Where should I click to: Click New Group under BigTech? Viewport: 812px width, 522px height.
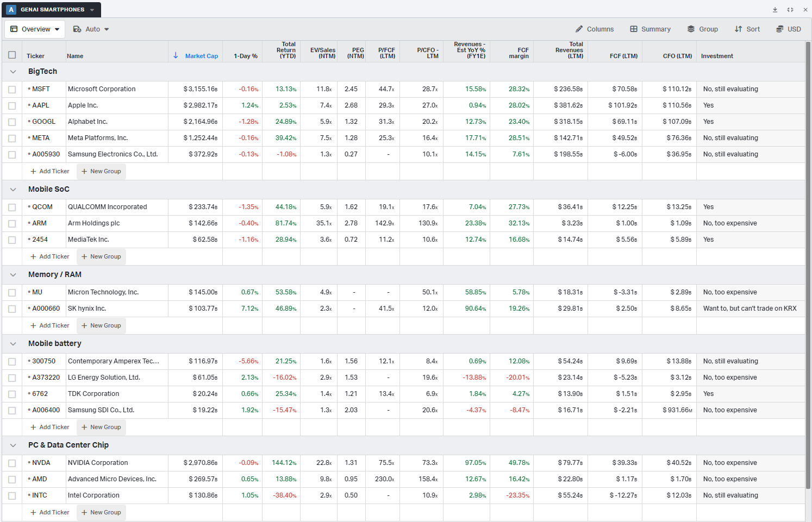point(101,171)
